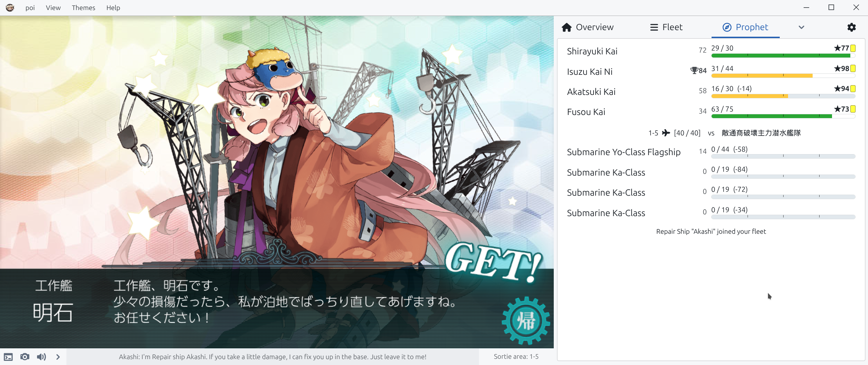Screen dimensions: 868x365
Task: Select the Prophet tab
Action: [x=745, y=27]
